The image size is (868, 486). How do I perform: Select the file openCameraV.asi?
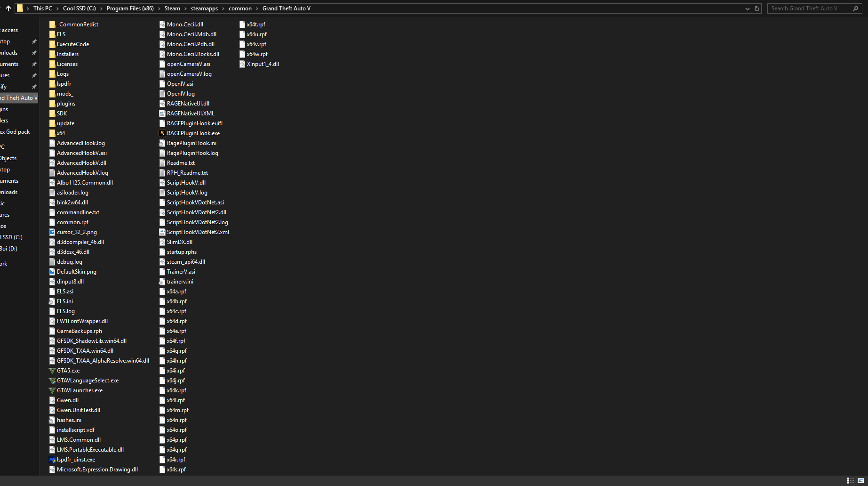[x=189, y=64]
